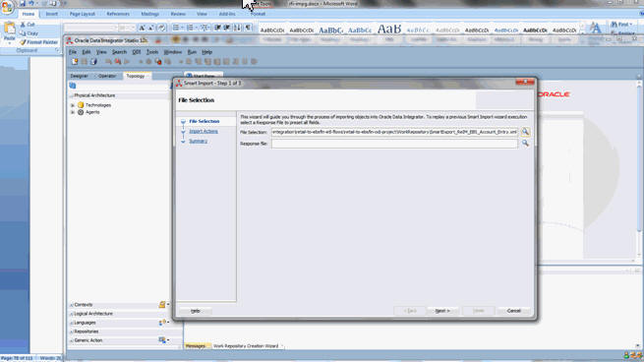
Task: Open the Add-Ins tab in Word
Action: tap(227, 14)
